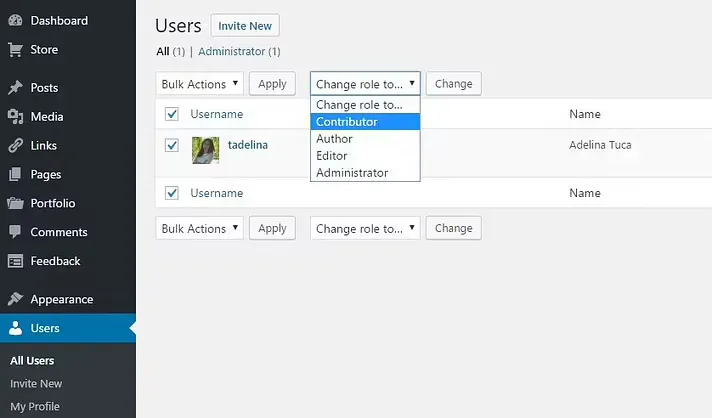712x418 pixels.
Task: Open My Profile in Users submenu
Action: point(35,406)
